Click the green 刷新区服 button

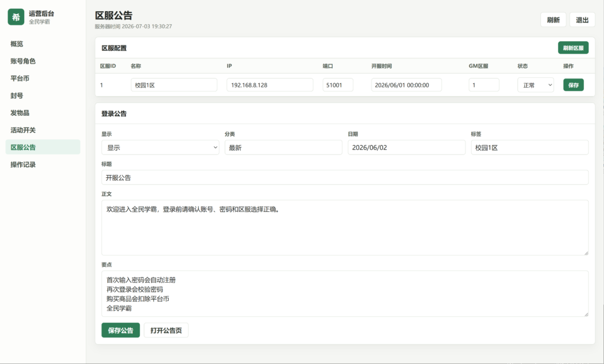click(573, 48)
